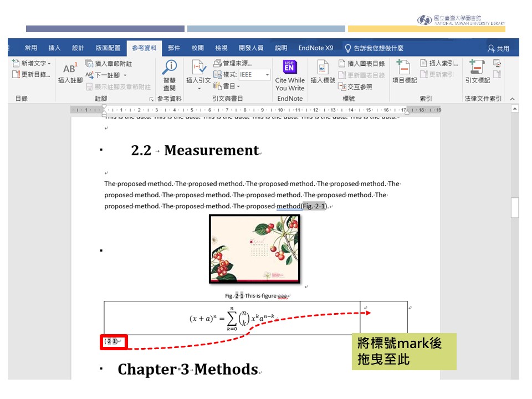Click the caption "Fig. 2-1 This is figure aaa"

tap(256, 296)
